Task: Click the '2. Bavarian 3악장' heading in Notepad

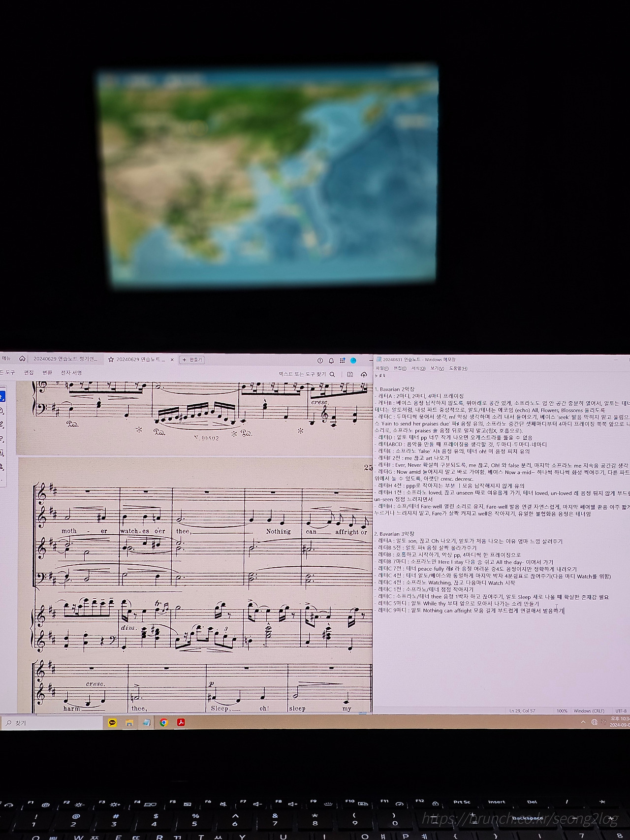Action: tap(394, 534)
